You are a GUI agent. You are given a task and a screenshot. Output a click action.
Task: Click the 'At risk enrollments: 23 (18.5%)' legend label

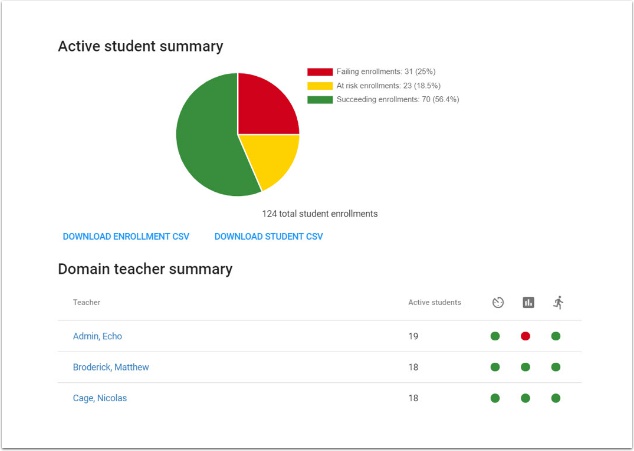pyautogui.click(x=389, y=86)
